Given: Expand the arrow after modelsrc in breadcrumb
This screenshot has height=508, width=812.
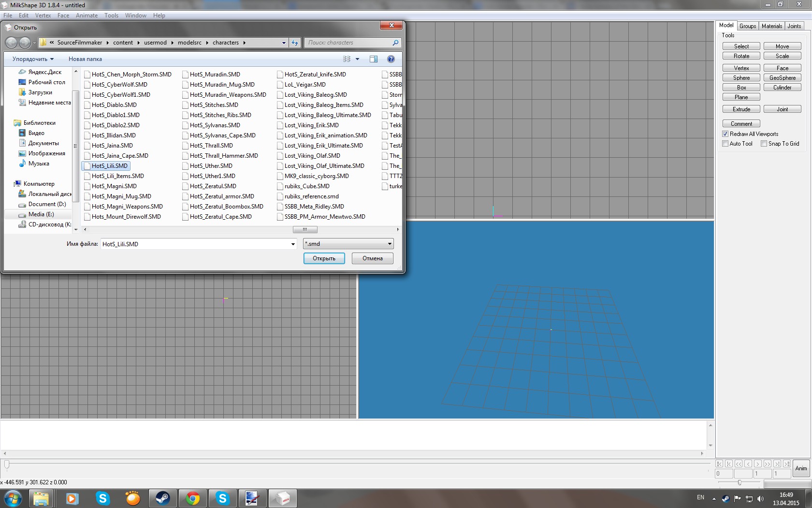Looking at the screenshot, I should click(207, 43).
